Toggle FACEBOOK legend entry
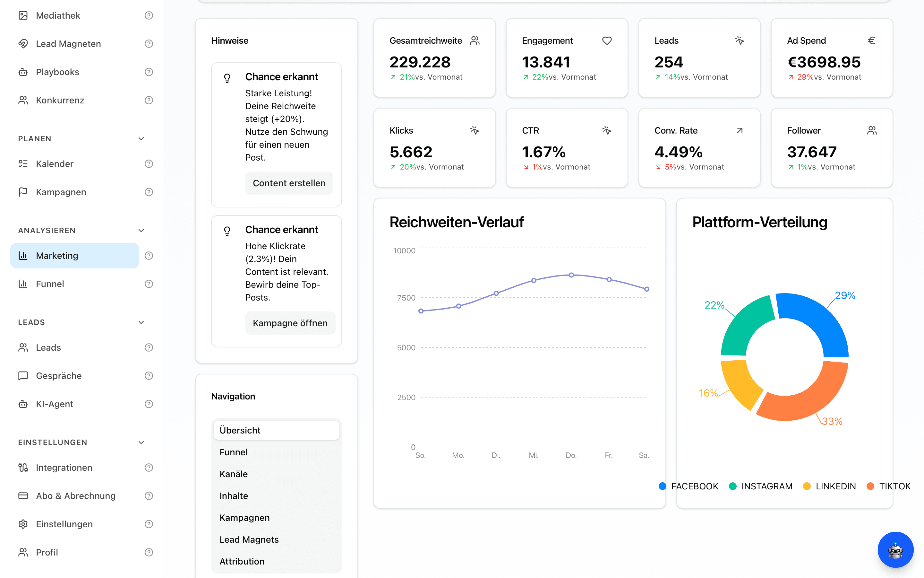 (x=689, y=486)
